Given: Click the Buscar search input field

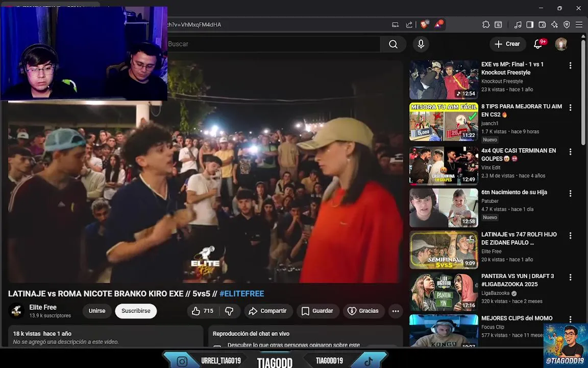Looking at the screenshot, I should click(273, 44).
